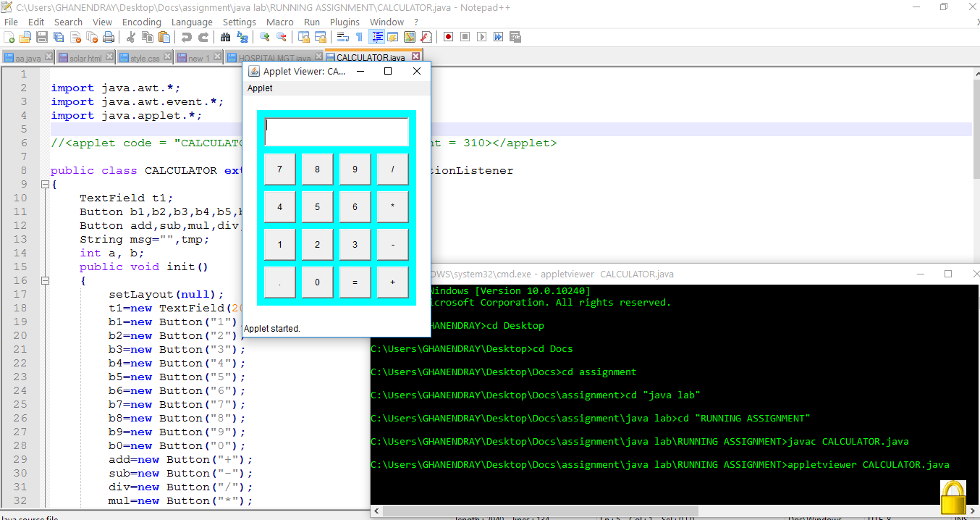
Task: Print the document via toolbar icon
Action: (x=109, y=37)
